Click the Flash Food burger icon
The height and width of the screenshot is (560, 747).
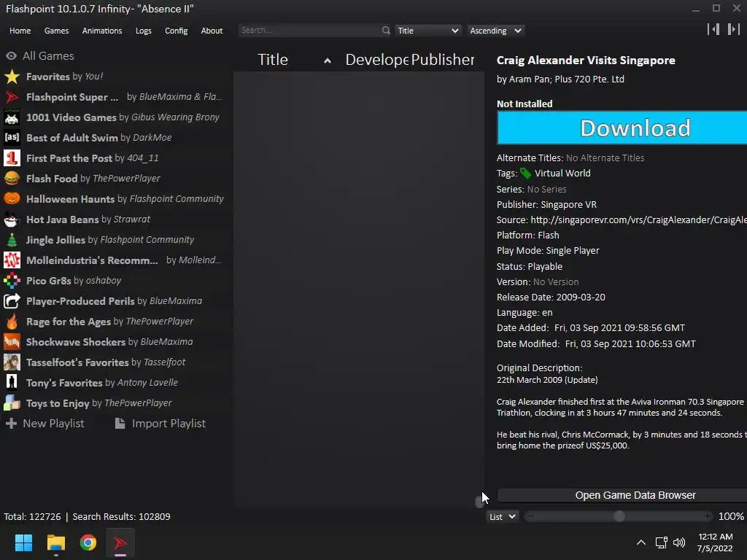click(12, 179)
